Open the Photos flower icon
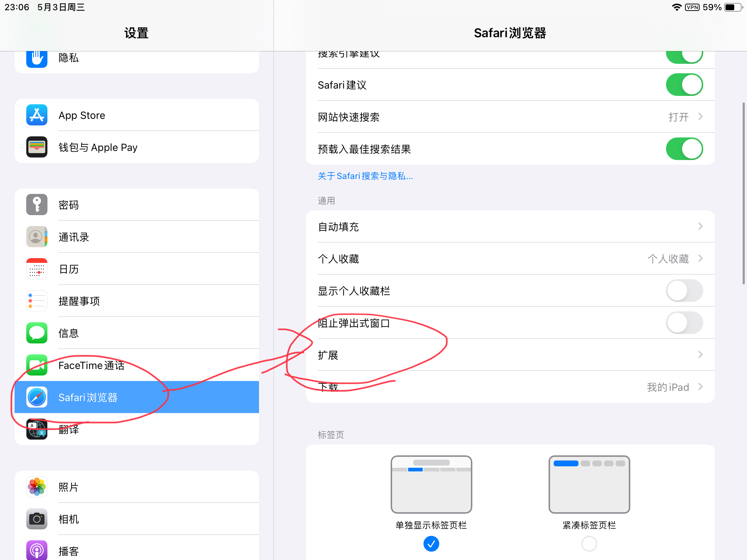The image size is (747, 560). pyautogui.click(x=37, y=487)
